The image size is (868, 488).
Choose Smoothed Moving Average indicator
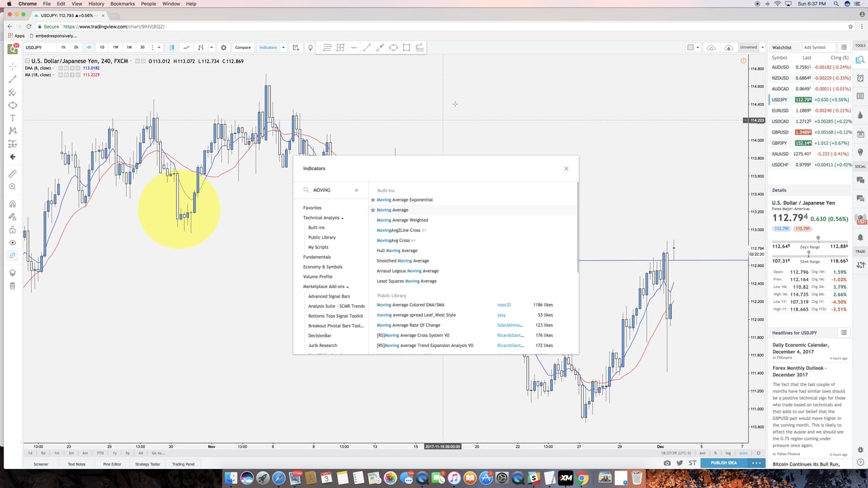click(x=403, y=261)
